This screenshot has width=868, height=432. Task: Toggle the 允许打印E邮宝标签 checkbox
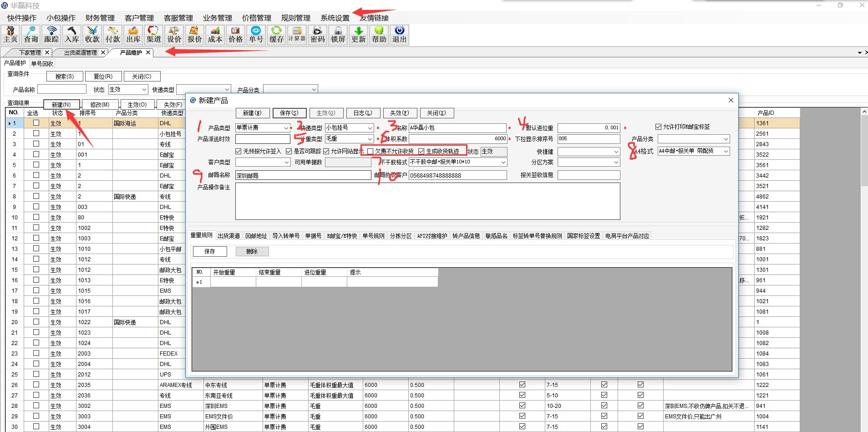pyautogui.click(x=658, y=127)
